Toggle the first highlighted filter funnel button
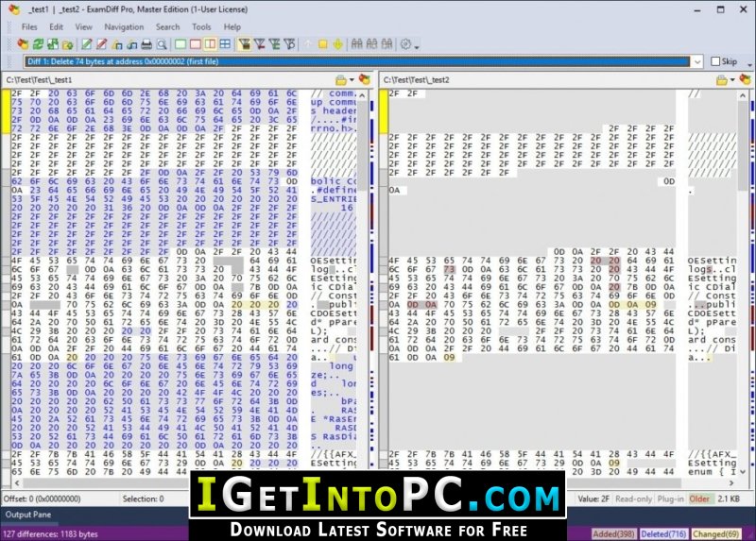 point(245,44)
